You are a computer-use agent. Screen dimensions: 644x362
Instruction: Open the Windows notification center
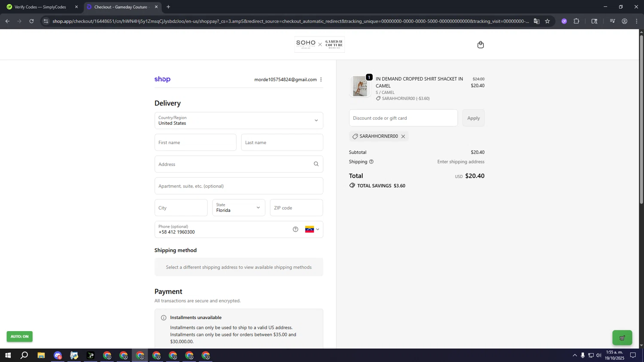tap(633, 356)
